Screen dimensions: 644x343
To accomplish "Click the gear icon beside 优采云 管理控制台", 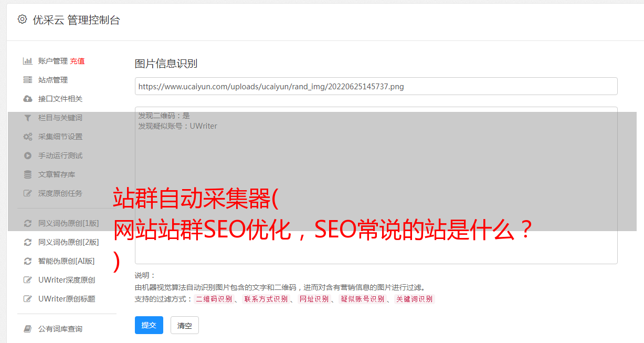I will (22, 19).
